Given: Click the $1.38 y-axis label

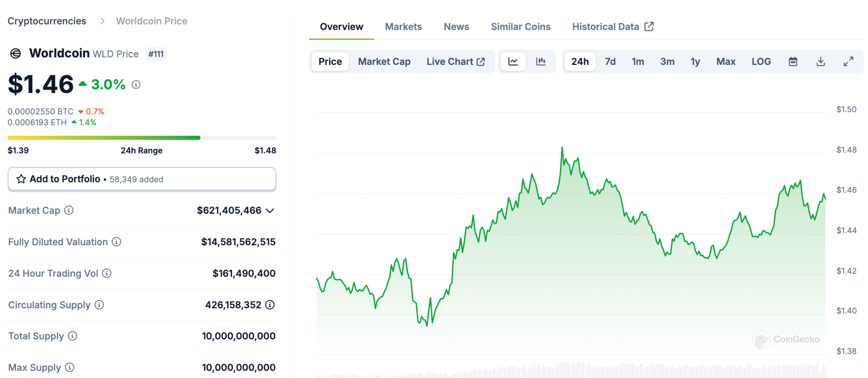Looking at the screenshot, I should pyautogui.click(x=846, y=351).
